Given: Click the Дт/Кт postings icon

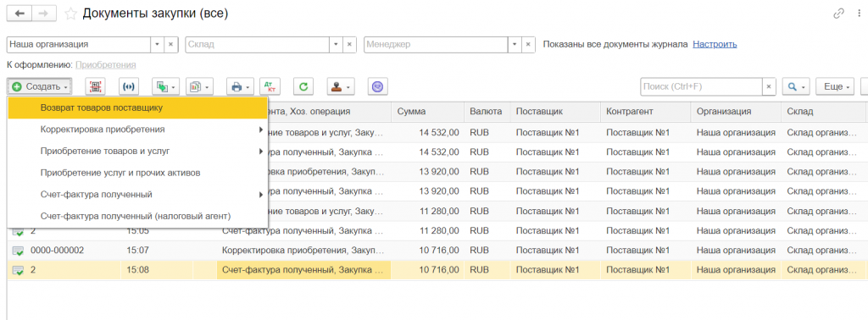Looking at the screenshot, I should coord(270,86).
